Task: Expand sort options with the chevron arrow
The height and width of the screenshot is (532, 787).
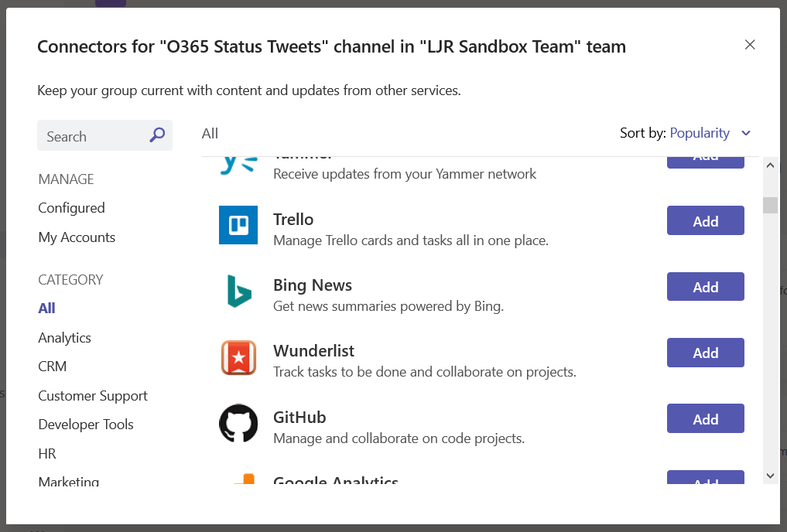Action: (746, 133)
